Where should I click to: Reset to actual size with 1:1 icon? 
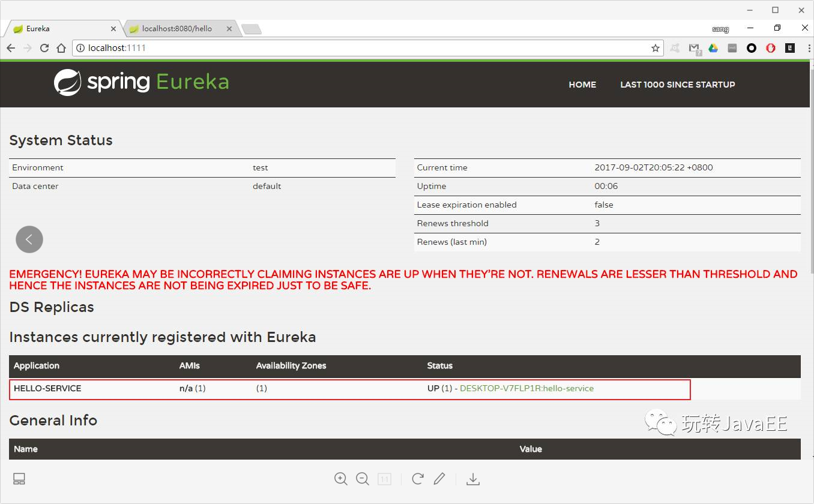point(384,479)
